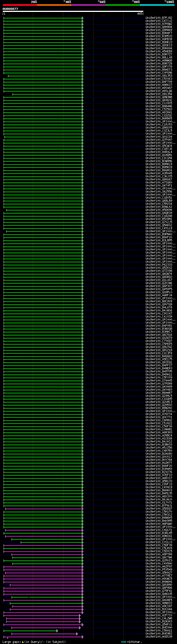The image size is (177, 644).
Task: Click the green alignment bar for UniRef100_A8N9I0
Action: click(46, 603)
